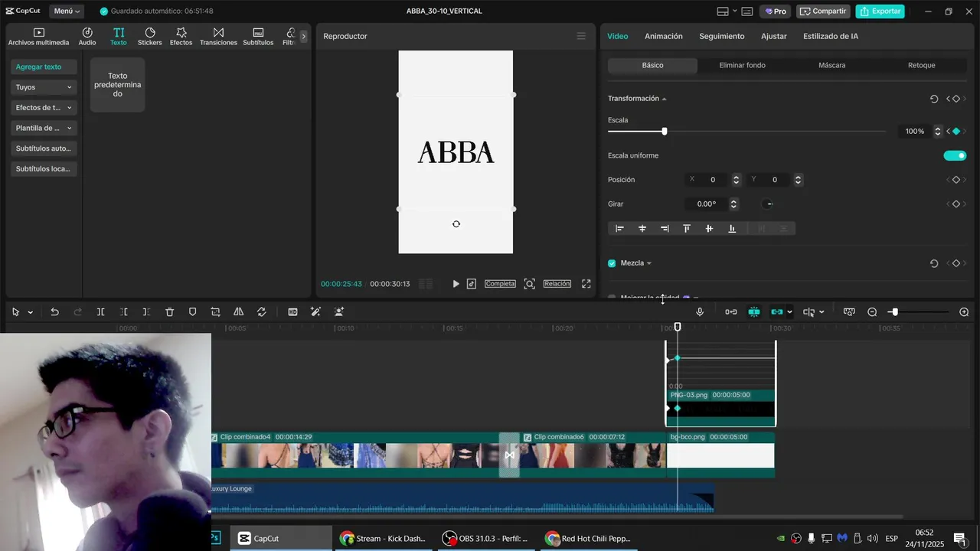Align layer to the top edge

(687, 229)
